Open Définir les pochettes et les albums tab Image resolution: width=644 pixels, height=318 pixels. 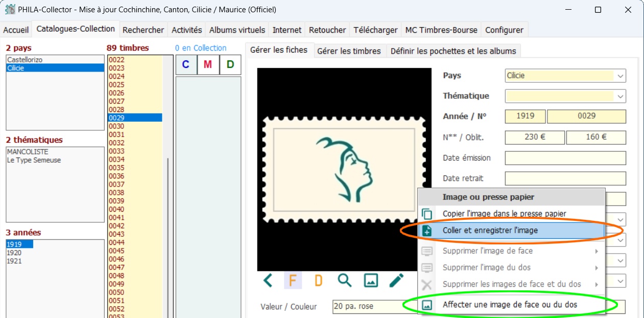tap(454, 51)
